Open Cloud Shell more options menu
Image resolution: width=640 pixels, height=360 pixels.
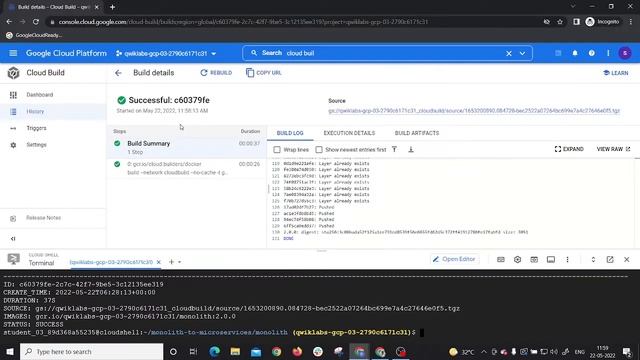[x=567, y=260]
